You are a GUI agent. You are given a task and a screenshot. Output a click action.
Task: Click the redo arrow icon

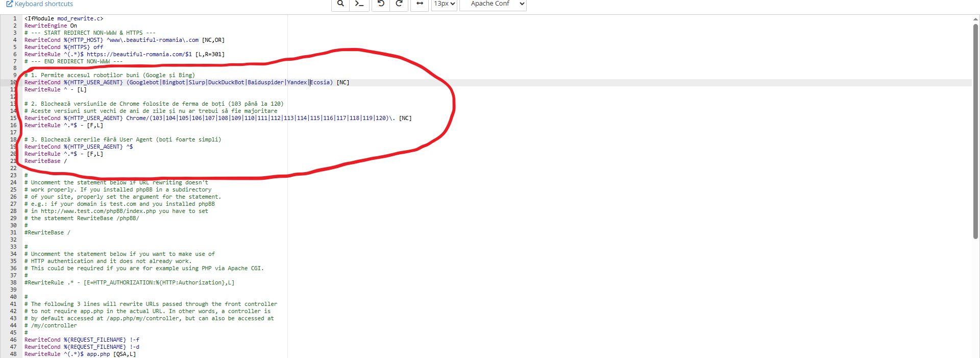(x=399, y=4)
